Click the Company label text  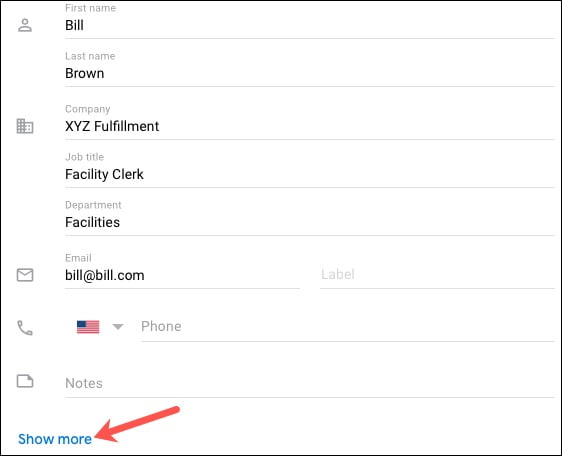tap(87, 109)
